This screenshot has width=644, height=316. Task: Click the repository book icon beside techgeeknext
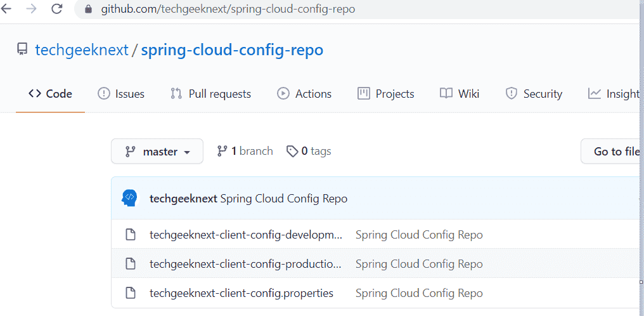22,49
